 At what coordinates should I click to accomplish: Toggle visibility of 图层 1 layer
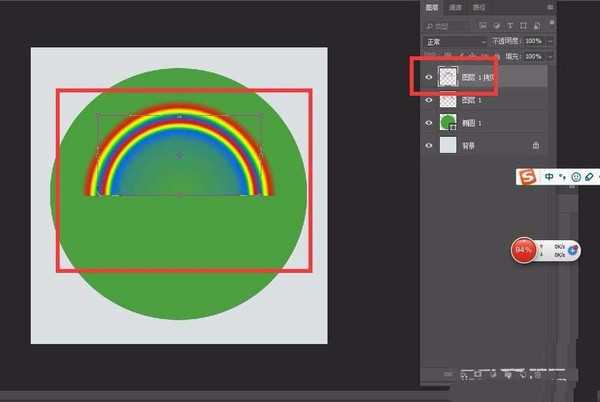click(x=429, y=100)
